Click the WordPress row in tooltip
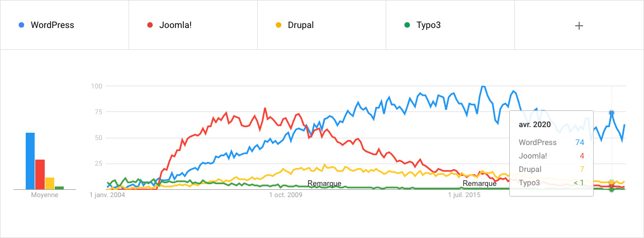Viewport: 644px width, 238px height. click(551, 142)
